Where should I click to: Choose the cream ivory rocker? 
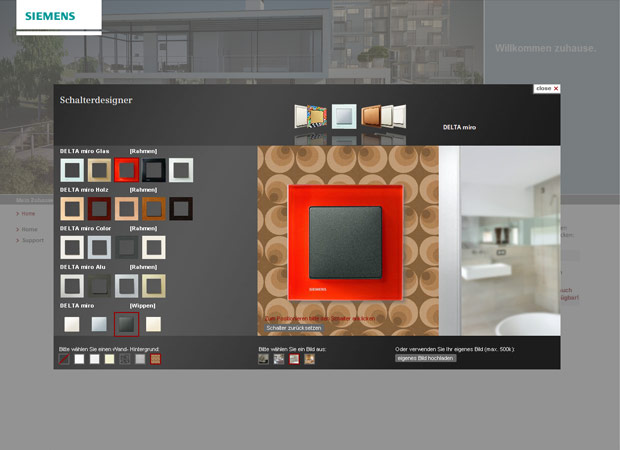click(153, 324)
